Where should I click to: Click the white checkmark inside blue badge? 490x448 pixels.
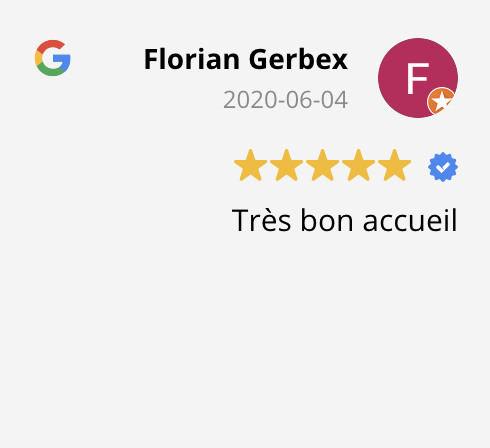[x=443, y=168]
